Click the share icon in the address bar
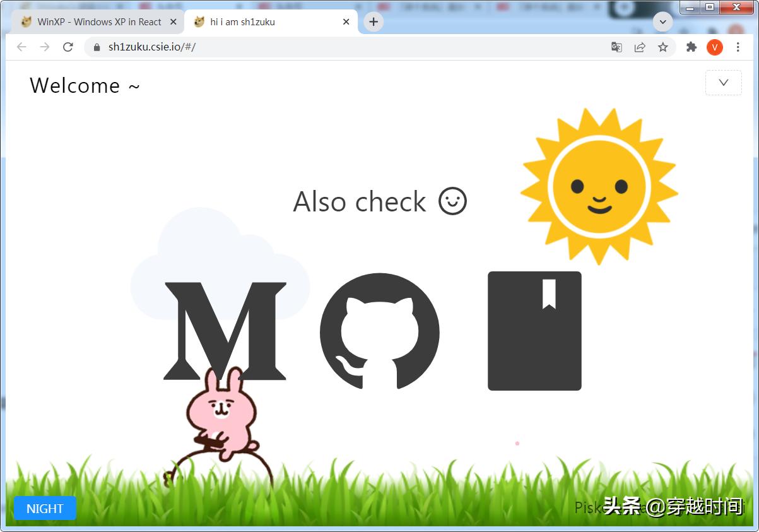Viewport: 759px width, 532px height. pyautogui.click(x=639, y=47)
